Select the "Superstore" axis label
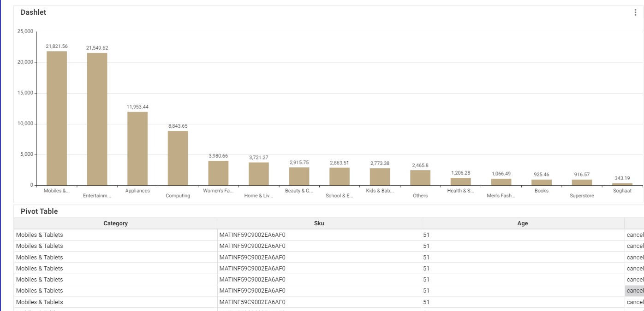 (x=582, y=196)
